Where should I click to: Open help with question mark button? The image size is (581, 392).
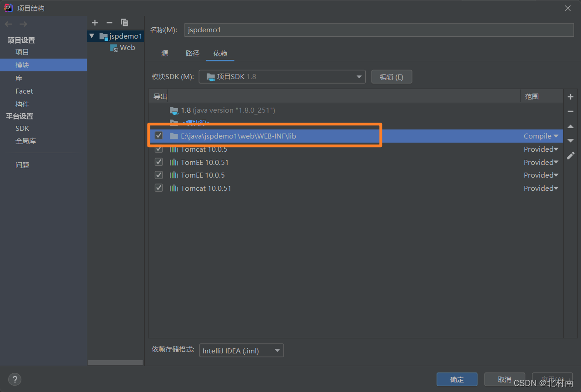click(x=15, y=379)
